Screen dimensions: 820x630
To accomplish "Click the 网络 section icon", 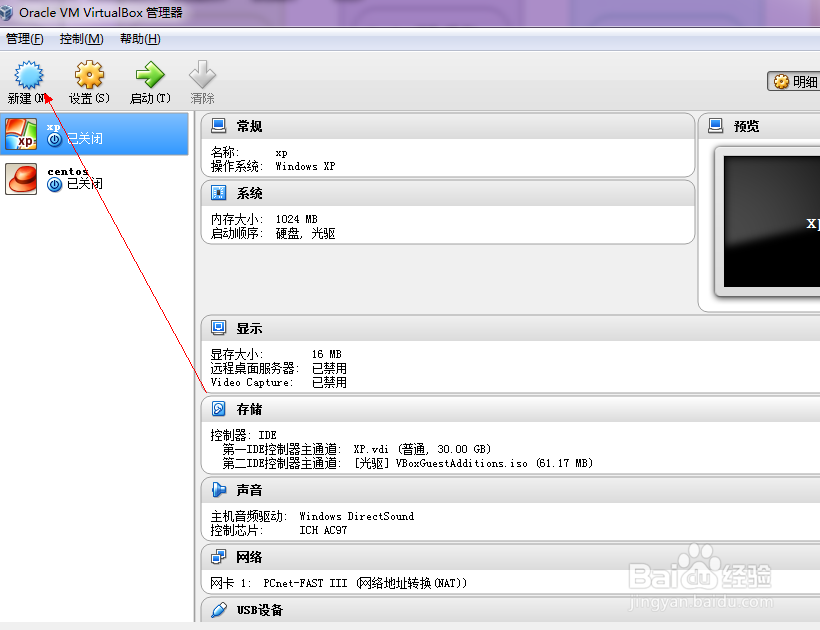I will coord(217,557).
